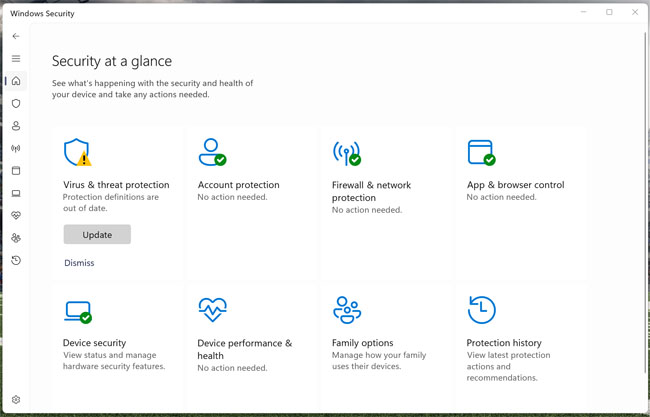The image size is (650, 417).
Task: Open Device security laptop icon in sidebar
Action: (16, 193)
